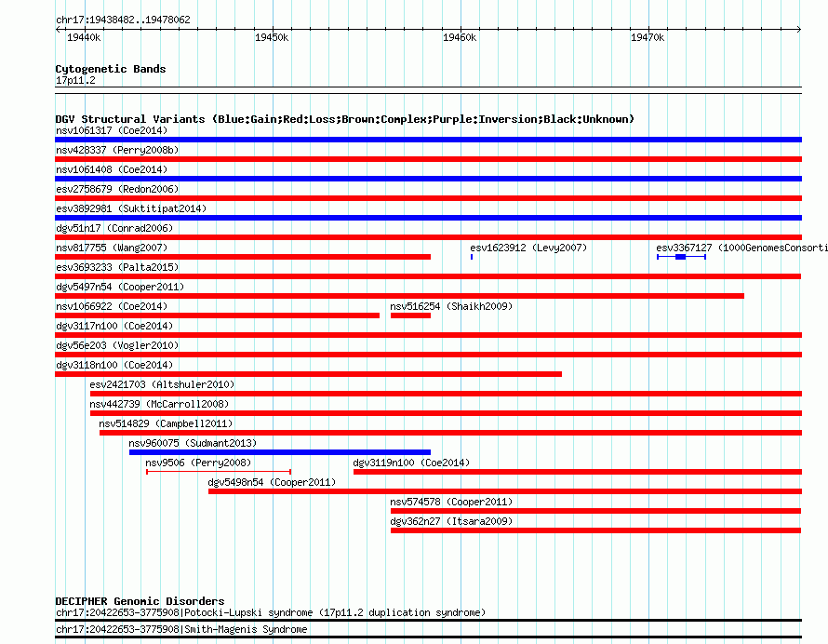The image size is (828, 644).
Task: Click the DGV Structural Variants track title
Action: 345,119
